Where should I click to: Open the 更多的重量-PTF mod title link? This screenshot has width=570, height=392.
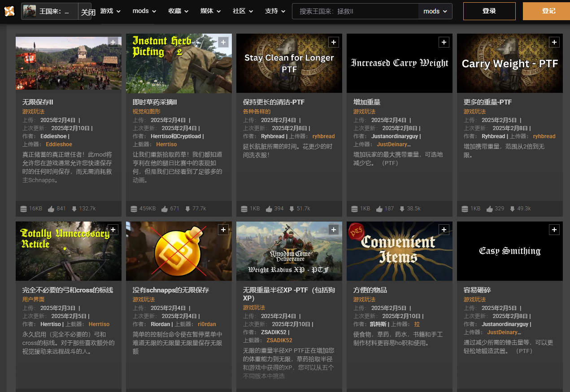(487, 102)
